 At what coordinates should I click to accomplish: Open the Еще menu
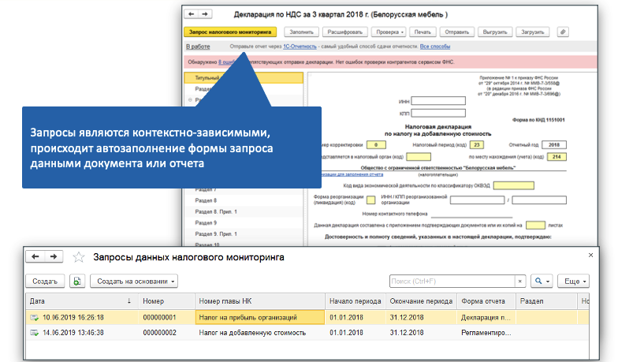point(573,281)
